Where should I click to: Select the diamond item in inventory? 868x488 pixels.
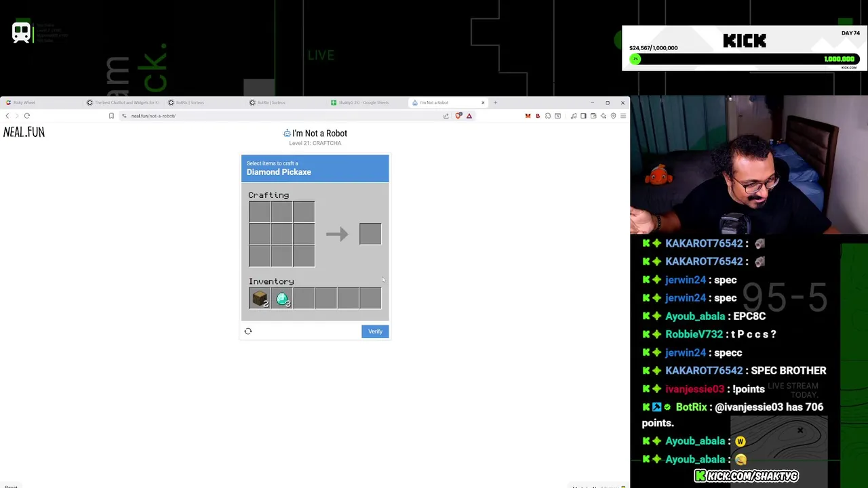click(282, 298)
